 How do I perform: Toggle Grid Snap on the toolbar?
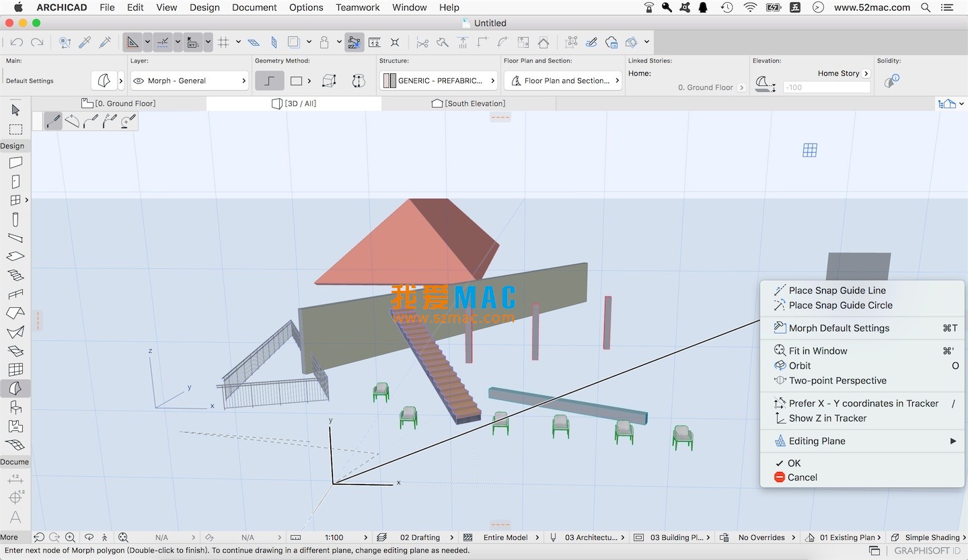tap(223, 42)
